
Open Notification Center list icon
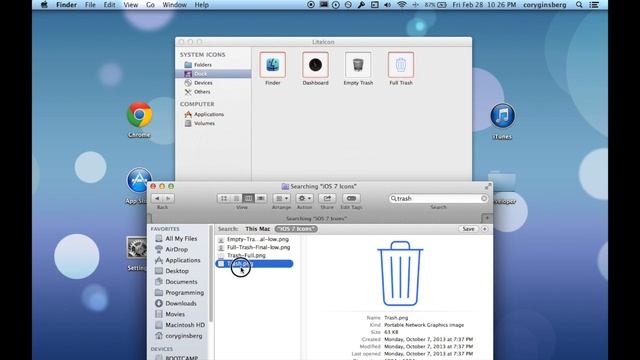coord(595,5)
